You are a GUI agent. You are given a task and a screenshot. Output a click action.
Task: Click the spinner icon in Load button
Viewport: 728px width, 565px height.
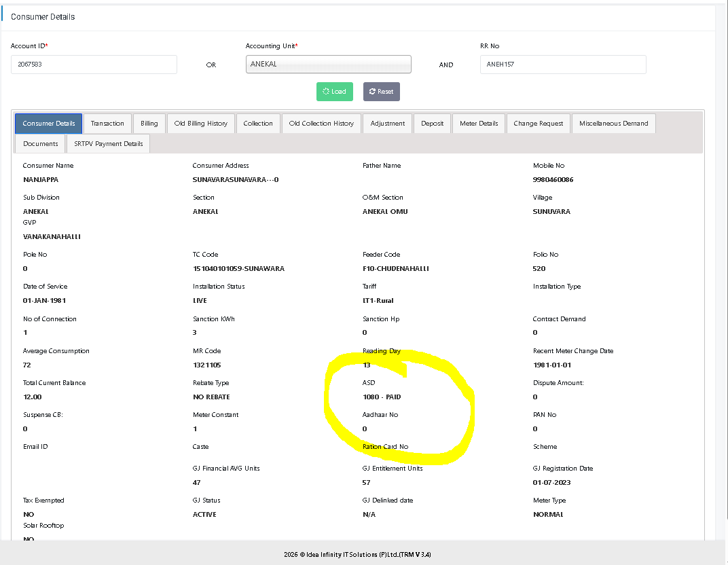click(326, 92)
